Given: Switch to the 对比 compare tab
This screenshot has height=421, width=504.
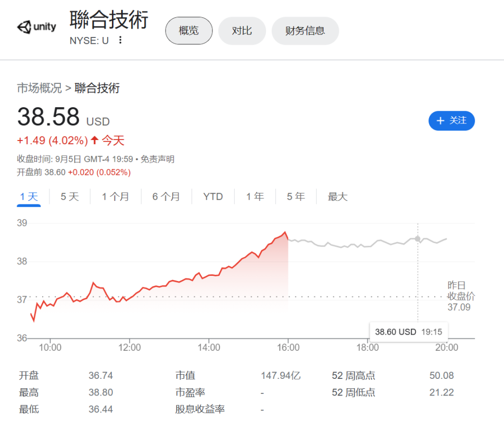Looking at the screenshot, I should (242, 31).
